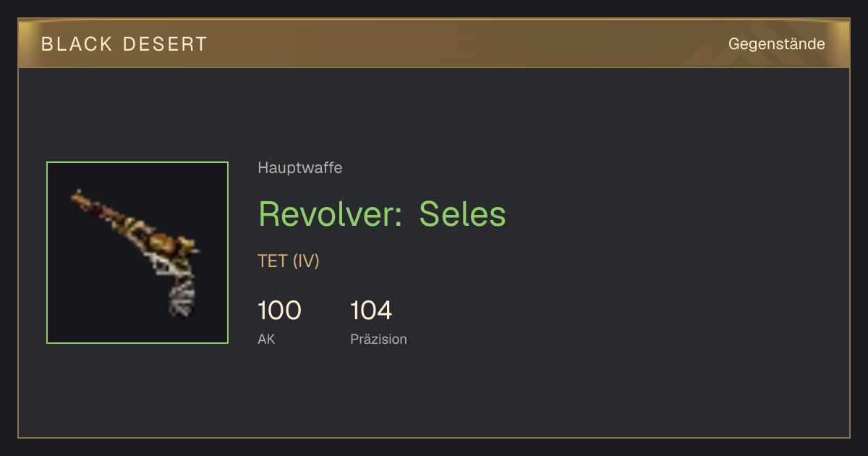Click the AK stat label
Viewport: 868px width, 456px height.
pos(266,339)
